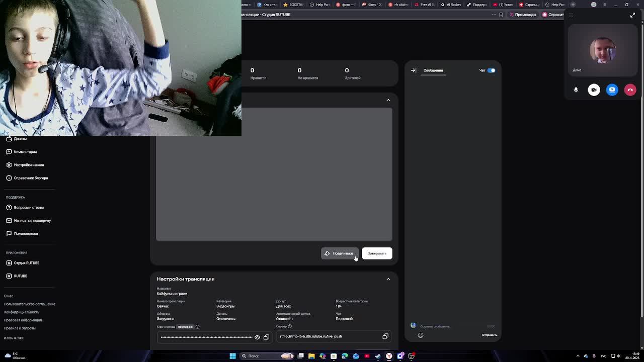Open Промокоды bookmark link
The height and width of the screenshot is (362, 644).
tap(523, 15)
